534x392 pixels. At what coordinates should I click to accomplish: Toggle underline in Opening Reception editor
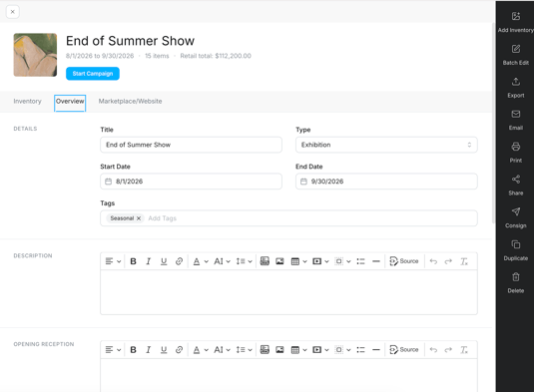pos(164,350)
